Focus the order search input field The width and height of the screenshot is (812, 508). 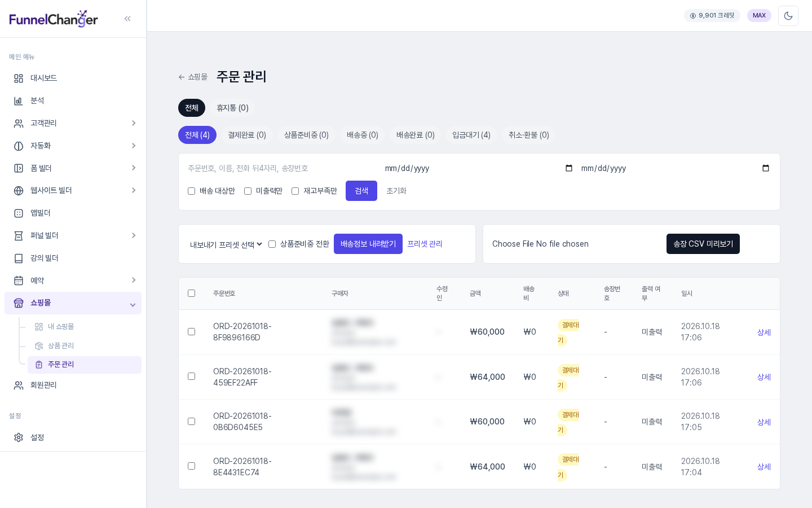(x=282, y=168)
